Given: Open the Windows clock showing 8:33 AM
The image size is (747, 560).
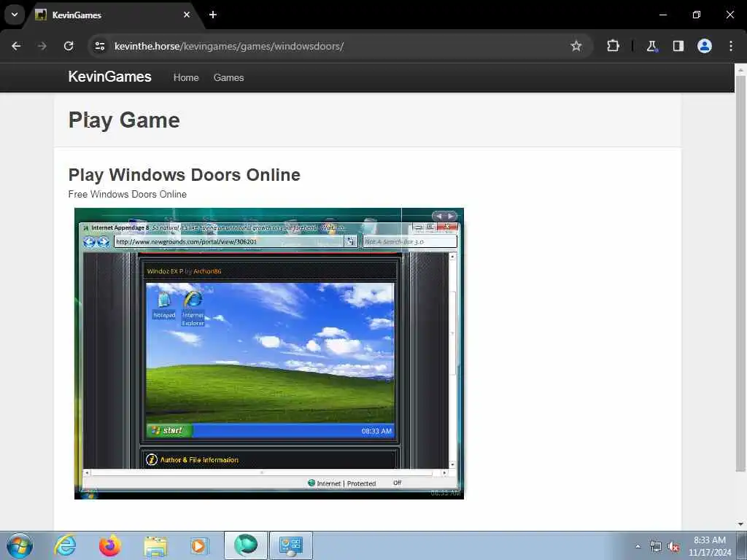Looking at the screenshot, I should tap(709, 546).
